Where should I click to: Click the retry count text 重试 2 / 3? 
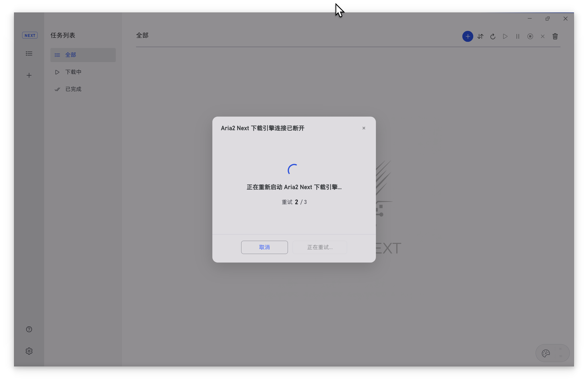294,202
